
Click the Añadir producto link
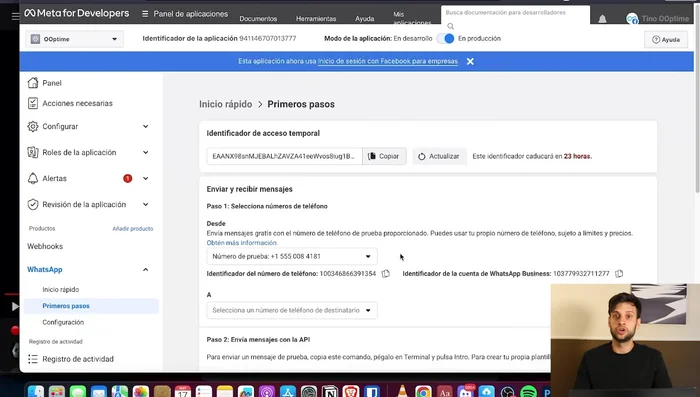[133, 229]
